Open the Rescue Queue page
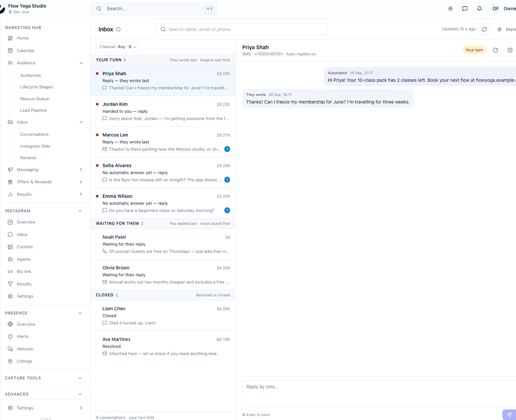Viewport: 516px width, 420px height. [x=34, y=99]
